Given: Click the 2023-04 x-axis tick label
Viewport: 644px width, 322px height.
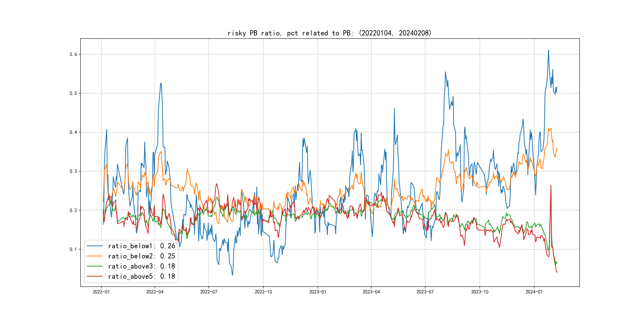Looking at the screenshot, I should (371, 292).
